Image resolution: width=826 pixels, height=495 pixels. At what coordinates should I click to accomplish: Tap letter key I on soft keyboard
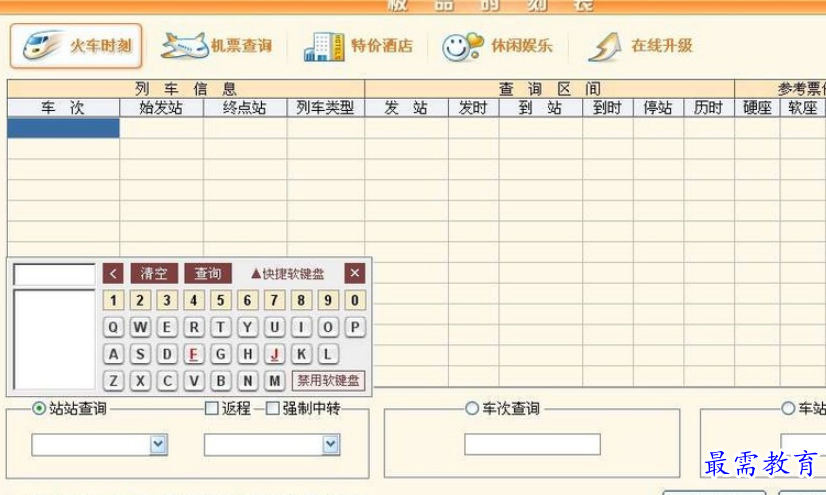[301, 328]
